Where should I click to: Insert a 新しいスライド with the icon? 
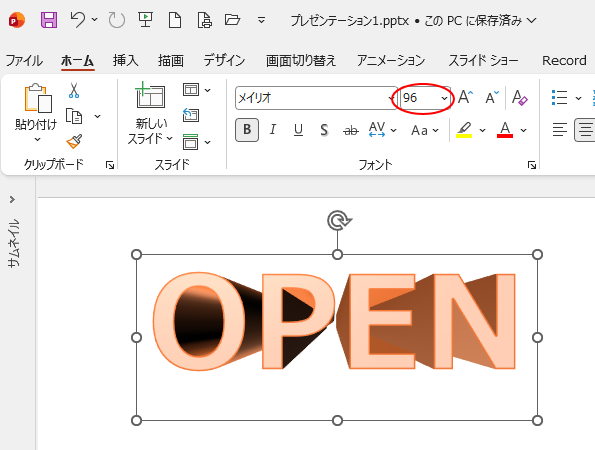(x=150, y=95)
